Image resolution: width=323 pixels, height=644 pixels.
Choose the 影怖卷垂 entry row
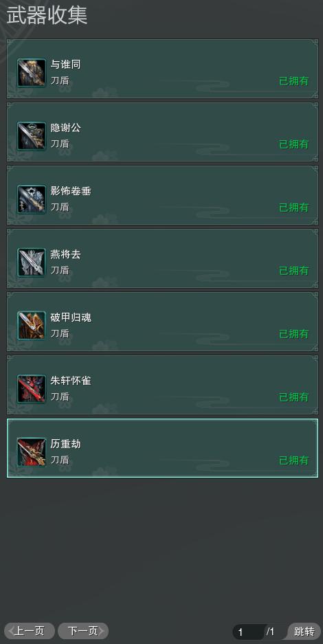click(x=162, y=195)
